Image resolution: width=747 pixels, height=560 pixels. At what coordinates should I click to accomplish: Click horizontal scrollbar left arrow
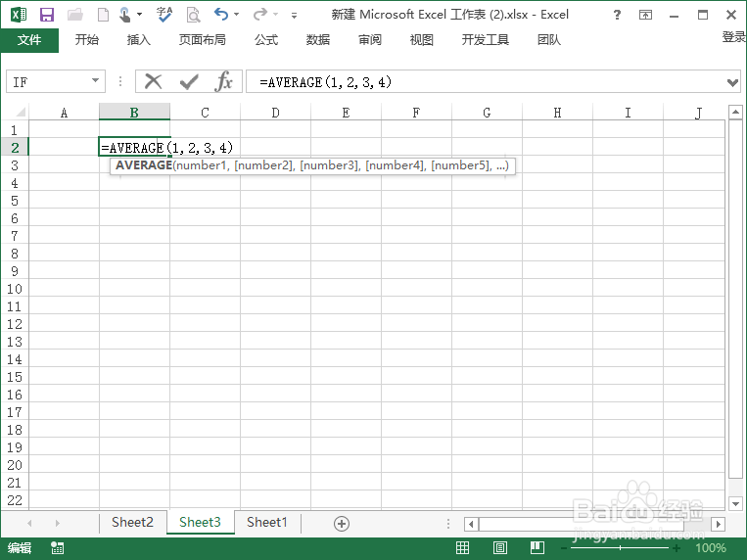[x=471, y=524]
